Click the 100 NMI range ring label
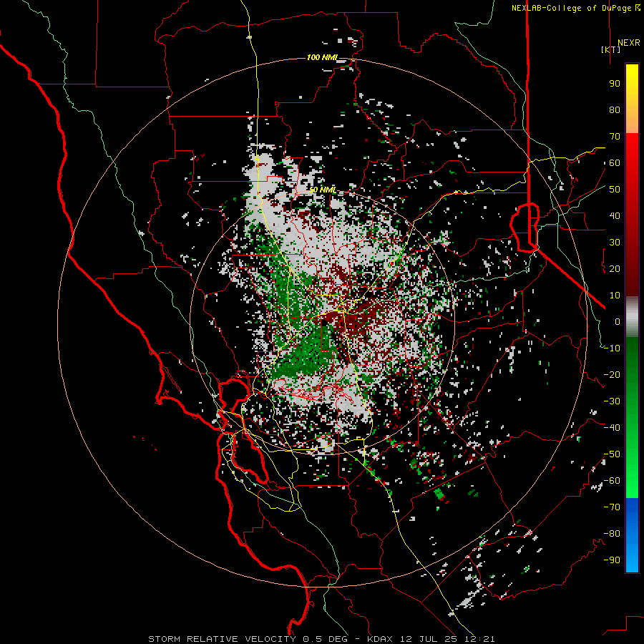Viewport: 644px width, 644px height. tap(322, 57)
